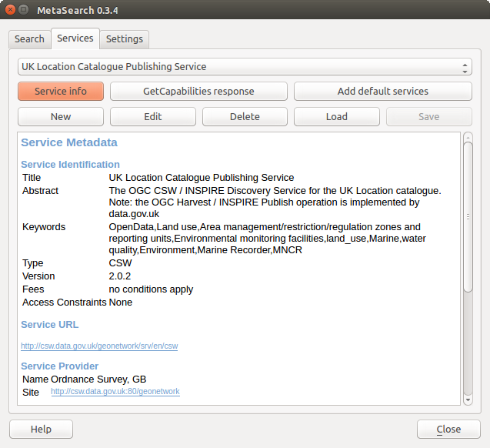Create a New service entry
The height and width of the screenshot is (448, 490).
pos(60,116)
